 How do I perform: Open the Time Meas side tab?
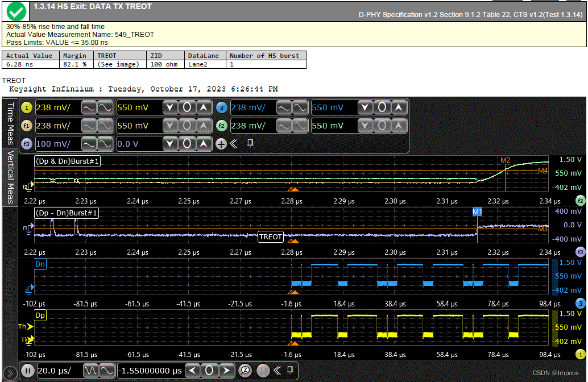[10, 123]
